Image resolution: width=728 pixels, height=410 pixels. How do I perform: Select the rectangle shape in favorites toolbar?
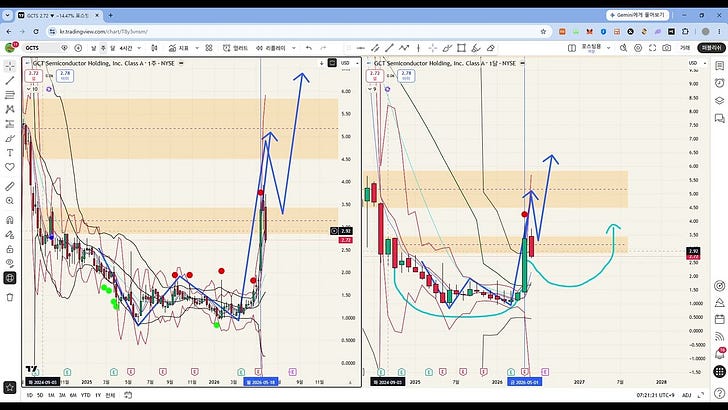click(461, 48)
